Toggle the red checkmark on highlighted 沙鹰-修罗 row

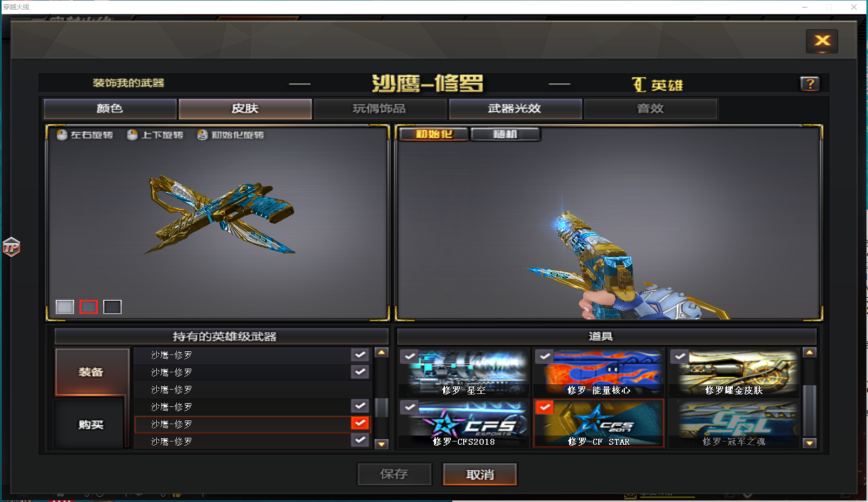pyautogui.click(x=360, y=423)
